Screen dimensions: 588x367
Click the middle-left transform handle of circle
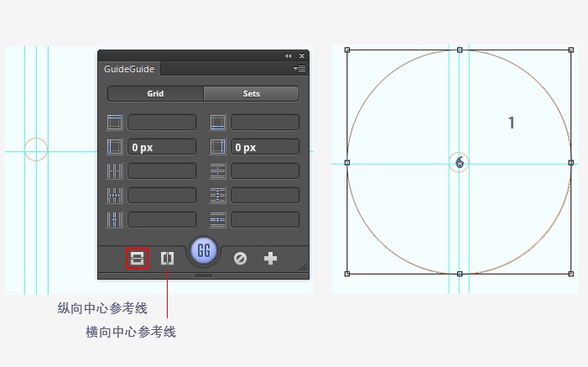click(347, 163)
